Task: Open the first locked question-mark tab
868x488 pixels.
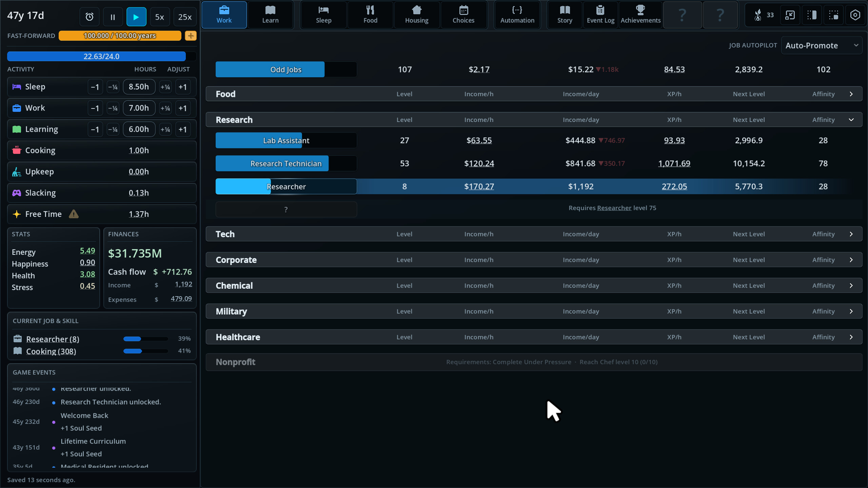Action: 682,15
